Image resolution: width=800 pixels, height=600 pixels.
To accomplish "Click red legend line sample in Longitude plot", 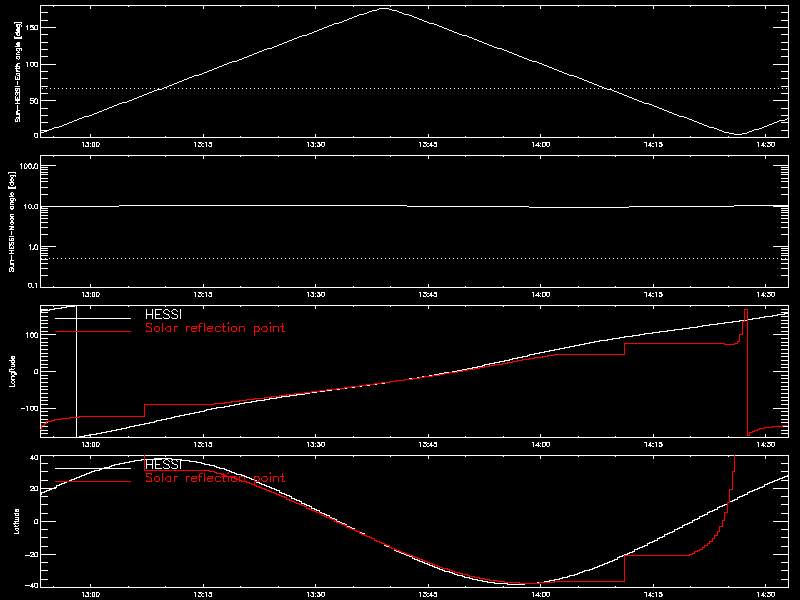I will click(x=93, y=332).
